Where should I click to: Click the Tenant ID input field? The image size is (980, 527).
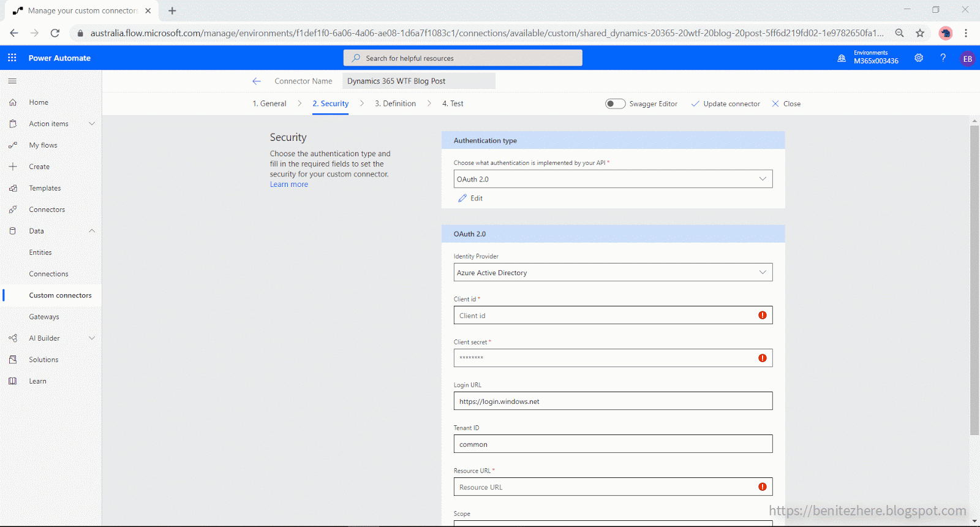(x=613, y=444)
